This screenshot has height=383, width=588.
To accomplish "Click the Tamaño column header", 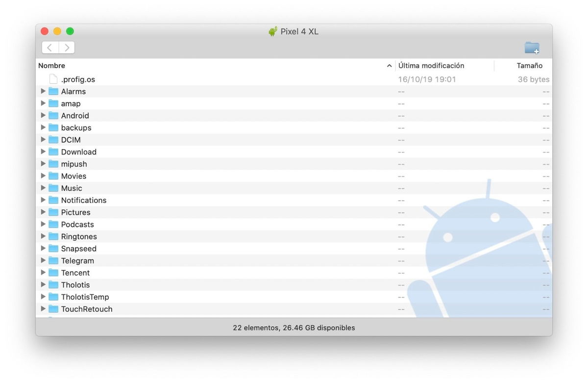I will (530, 65).
